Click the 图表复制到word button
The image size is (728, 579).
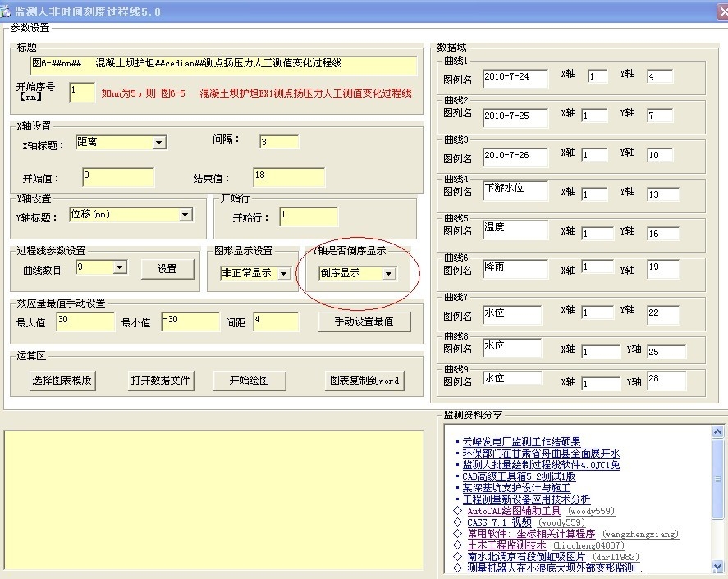coord(364,381)
